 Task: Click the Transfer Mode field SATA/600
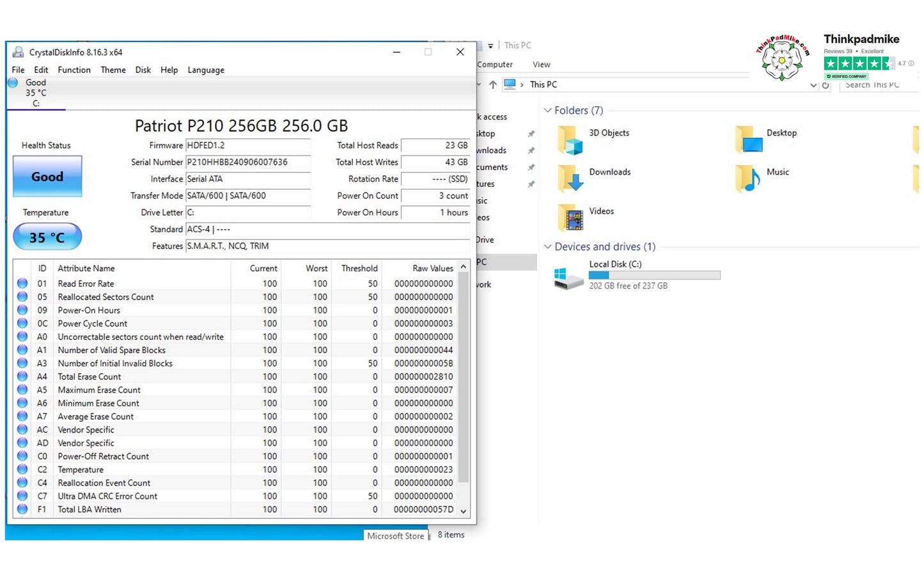[248, 196]
